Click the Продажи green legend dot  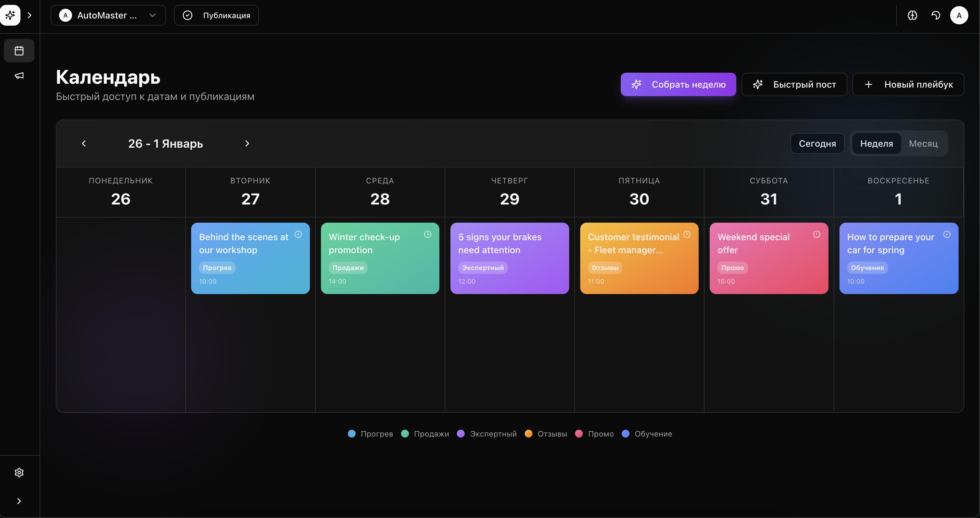point(405,434)
